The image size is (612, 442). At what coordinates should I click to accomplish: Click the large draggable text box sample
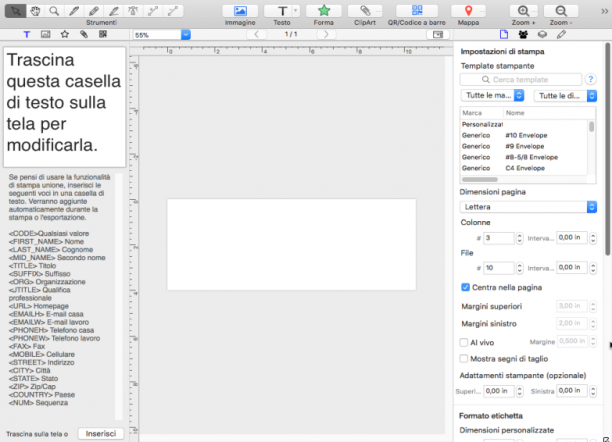coord(64,107)
